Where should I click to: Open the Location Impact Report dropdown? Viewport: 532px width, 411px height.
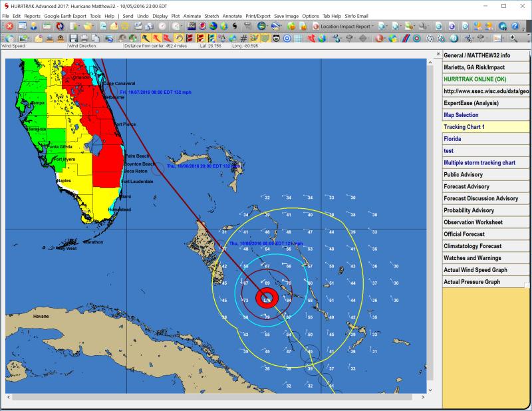(x=344, y=26)
